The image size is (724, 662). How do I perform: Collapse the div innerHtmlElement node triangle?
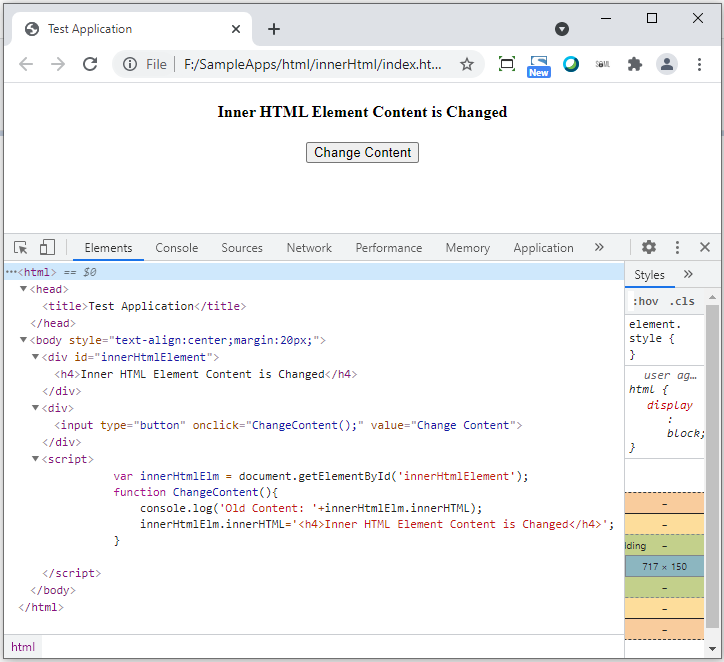click(x=35, y=357)
